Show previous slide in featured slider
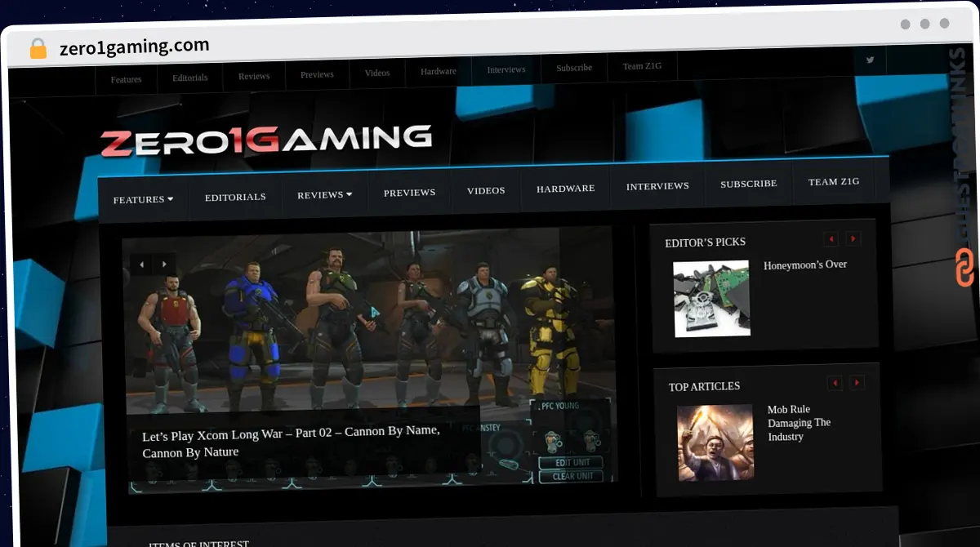Screen dimensions: 980x547 [141, 264]
